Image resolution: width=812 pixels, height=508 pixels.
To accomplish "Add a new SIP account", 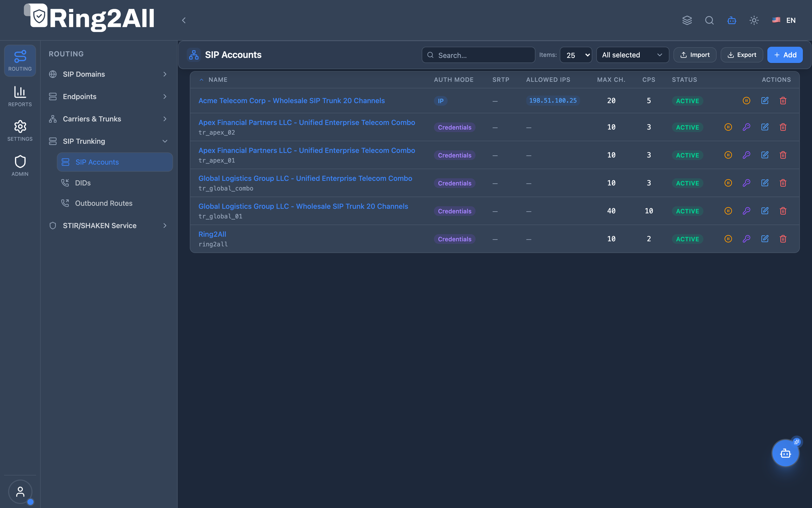I will click(785, 55).
